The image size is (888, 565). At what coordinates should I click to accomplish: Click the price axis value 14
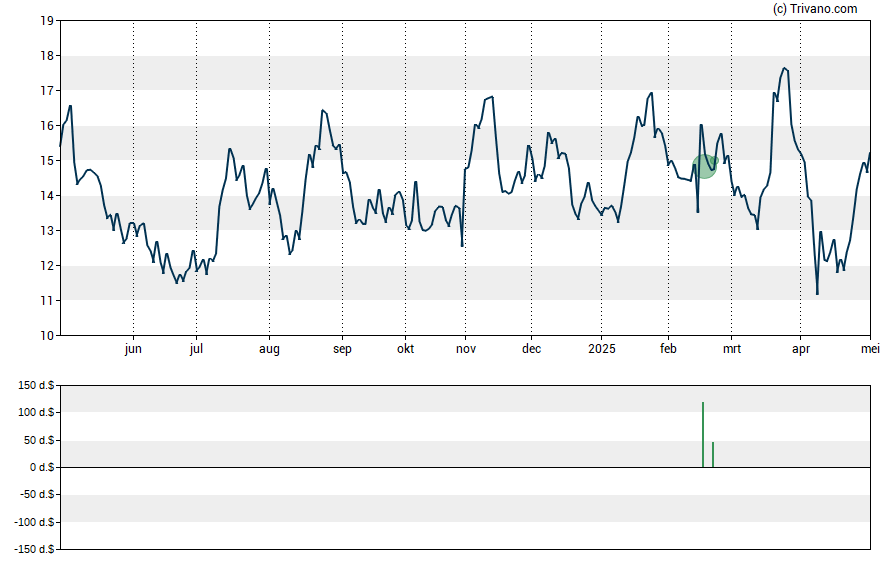[x=47, y=196]
